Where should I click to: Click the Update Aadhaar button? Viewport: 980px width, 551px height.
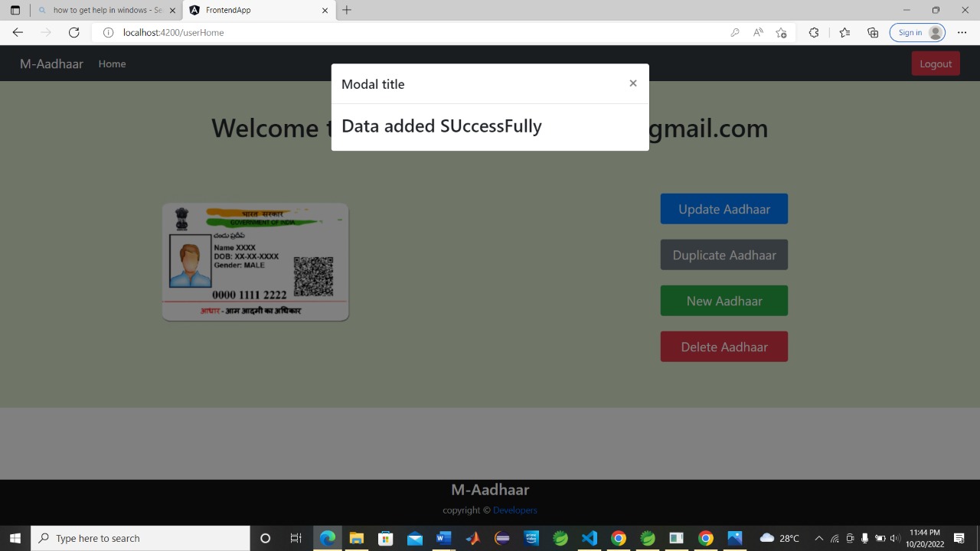point(724,209)
